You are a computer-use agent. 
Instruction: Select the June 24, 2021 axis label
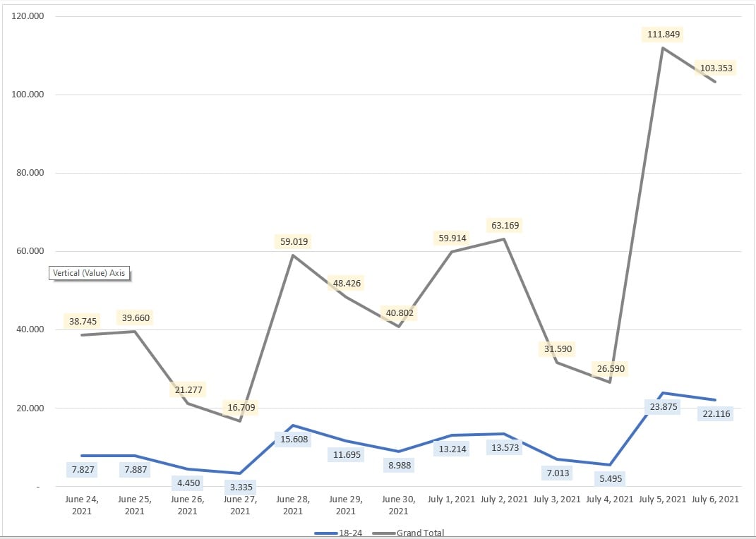[x=82, y=504]
